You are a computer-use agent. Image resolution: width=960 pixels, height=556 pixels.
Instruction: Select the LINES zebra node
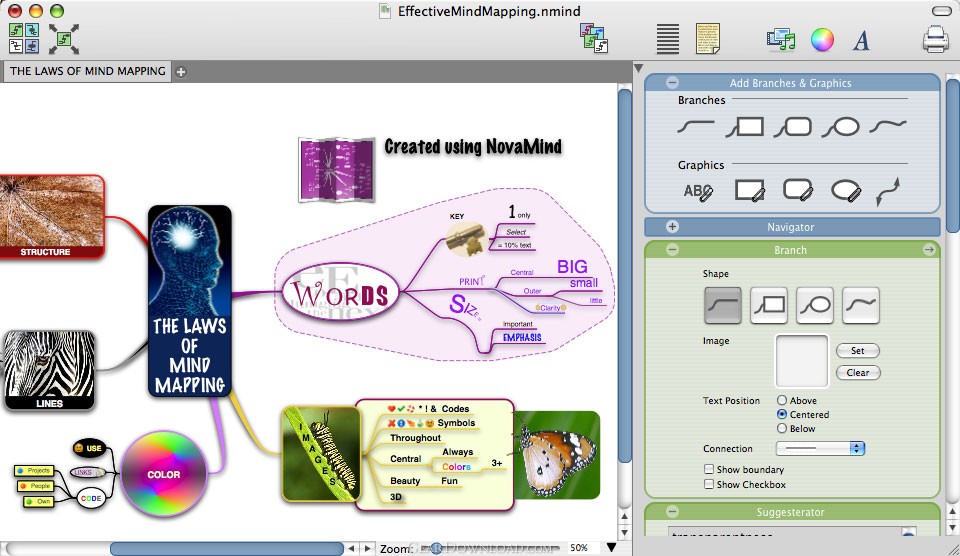click(x=49, y=370)
